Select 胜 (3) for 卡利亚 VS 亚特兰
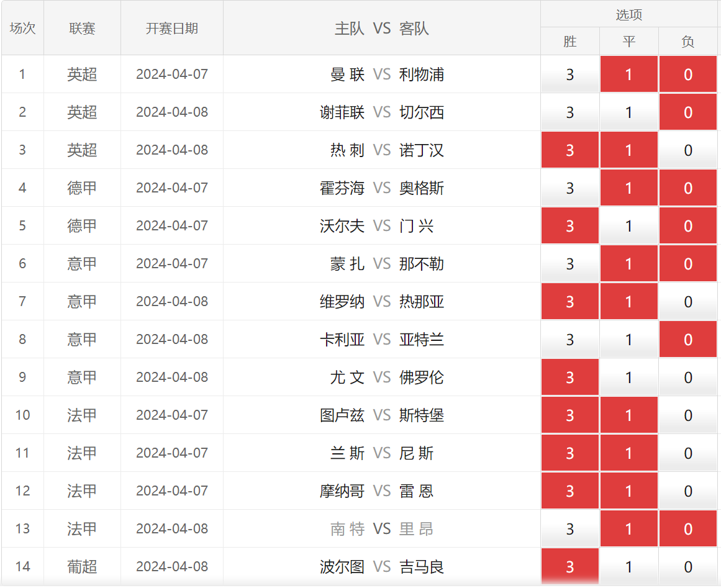 click(569, 339)
